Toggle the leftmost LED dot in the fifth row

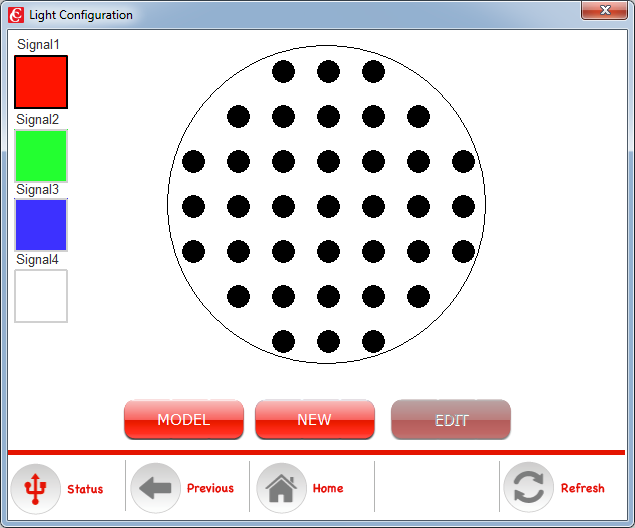point(194,251)
